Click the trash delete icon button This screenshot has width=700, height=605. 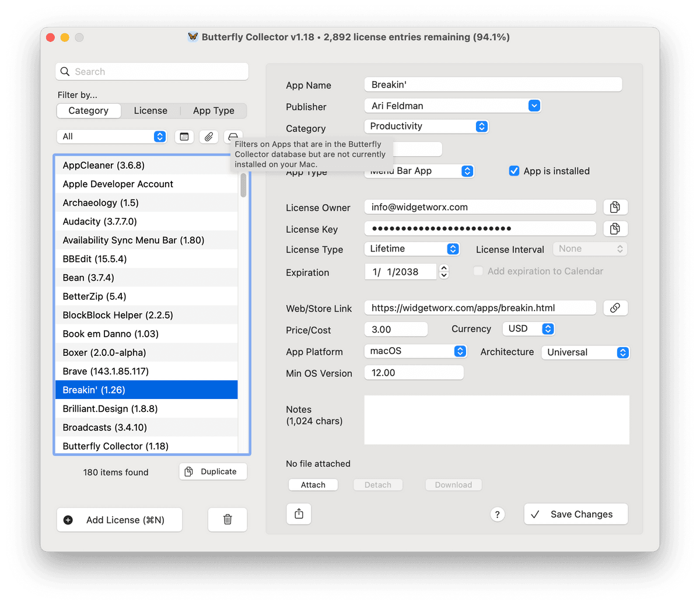(228, 519)
